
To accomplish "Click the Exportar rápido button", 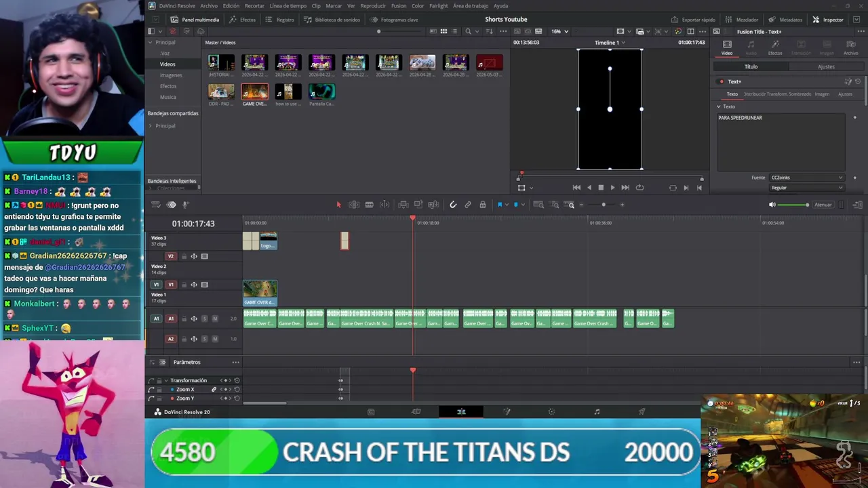I will [693, 20].
